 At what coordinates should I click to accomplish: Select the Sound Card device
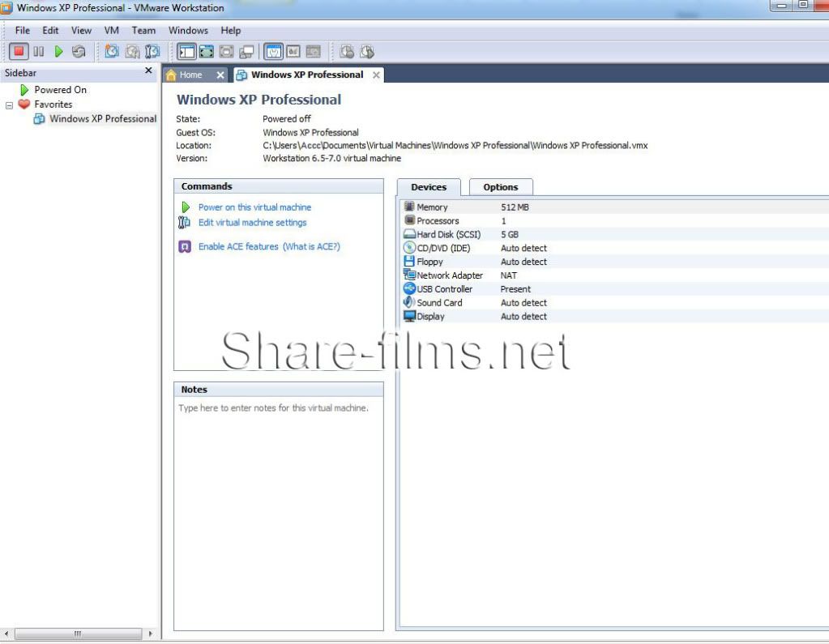coord(613,303)
